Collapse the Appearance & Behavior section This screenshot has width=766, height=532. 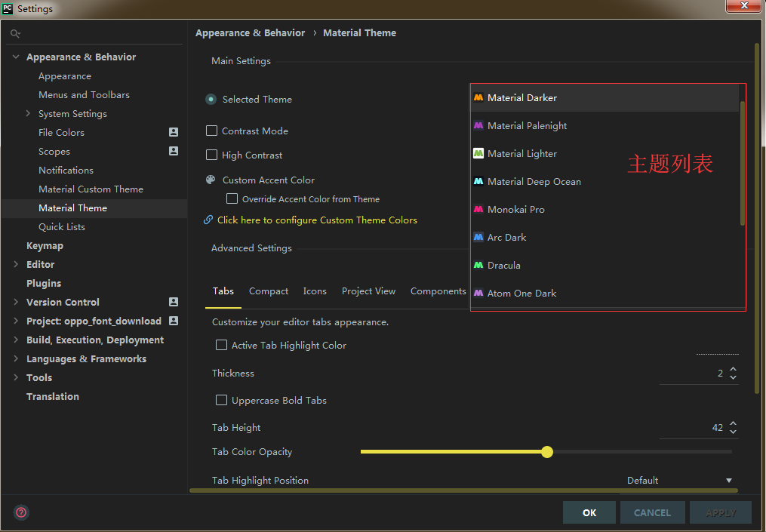point(16,57)
